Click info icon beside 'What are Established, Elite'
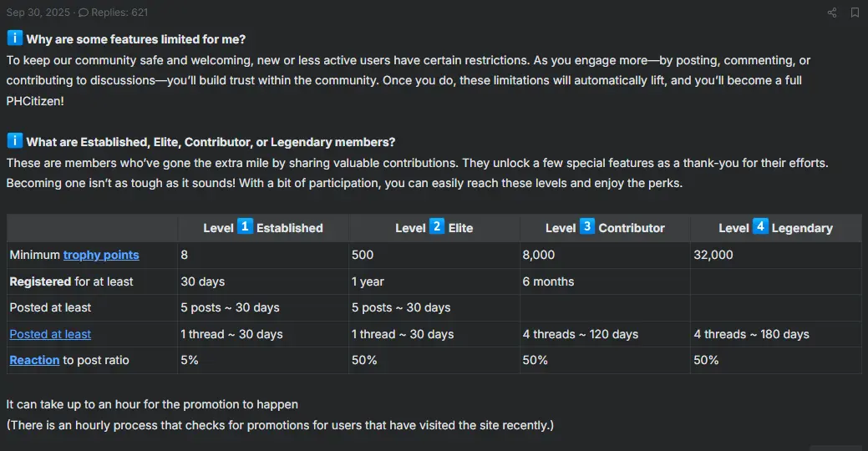Screen dimensions: 868x451 pos(14,140)
